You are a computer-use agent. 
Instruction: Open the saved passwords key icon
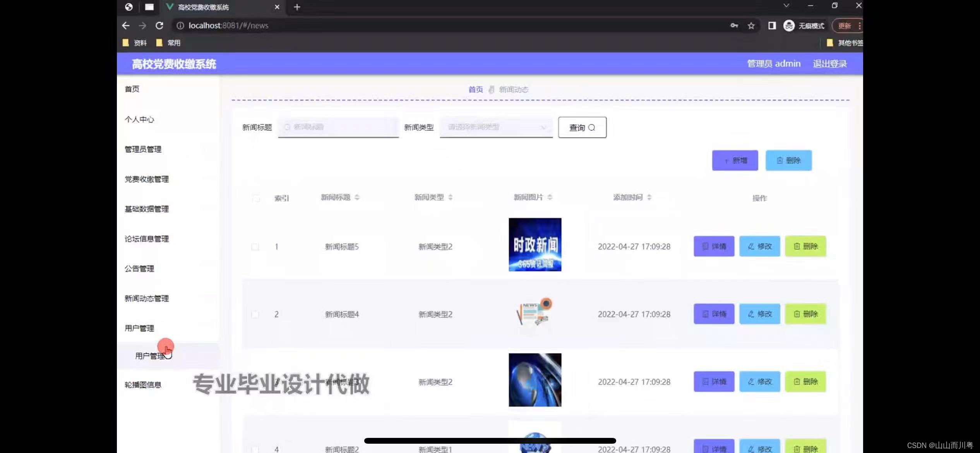734,26
